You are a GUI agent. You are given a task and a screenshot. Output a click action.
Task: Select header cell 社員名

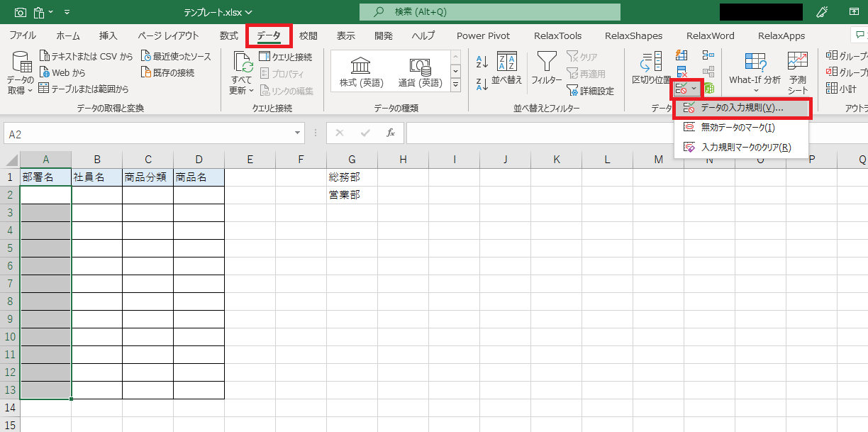[x=96, y=177]
